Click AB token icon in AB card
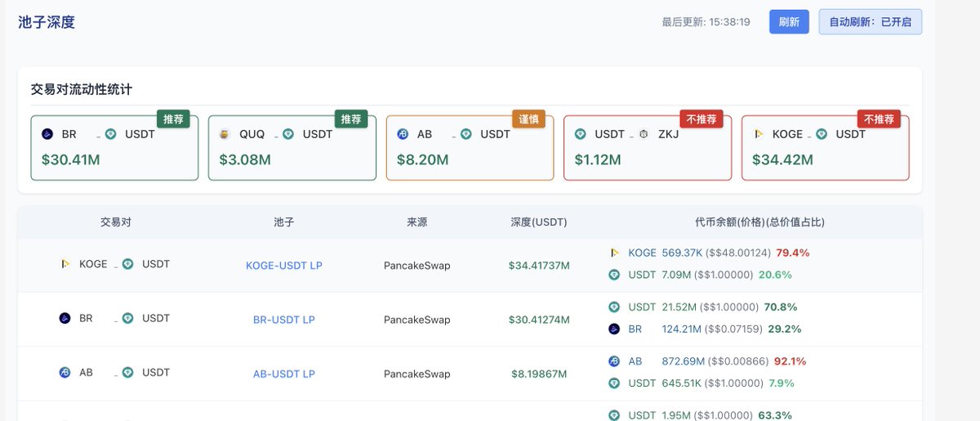 tap(403, 134)
